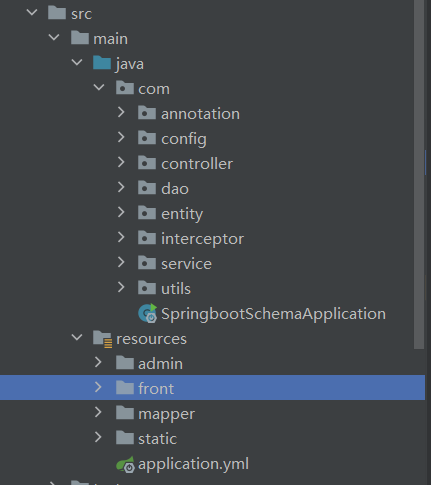This screenshot has height=485, width=431.
Task: Collapse the main folder chevron
Action: coord(54,38)
